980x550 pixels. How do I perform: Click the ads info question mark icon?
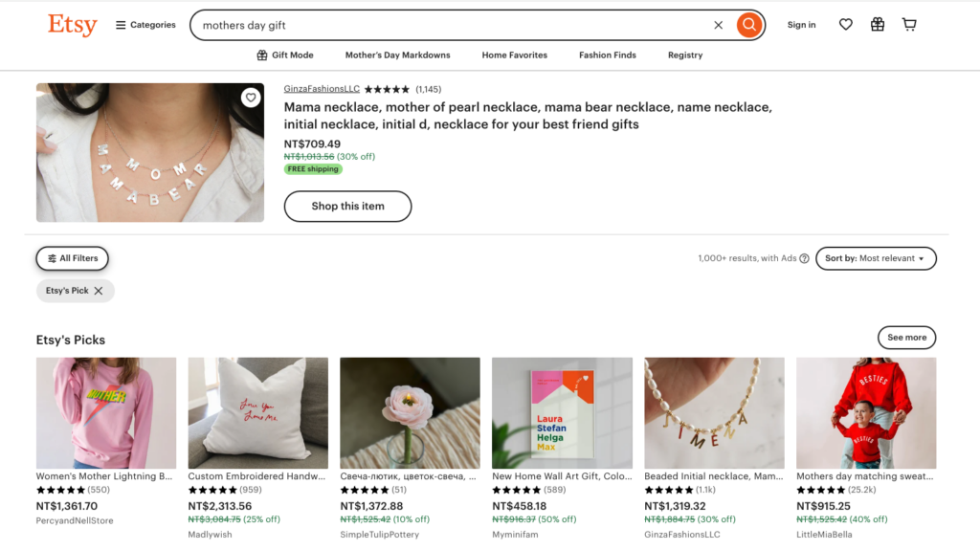click(804, 258)
